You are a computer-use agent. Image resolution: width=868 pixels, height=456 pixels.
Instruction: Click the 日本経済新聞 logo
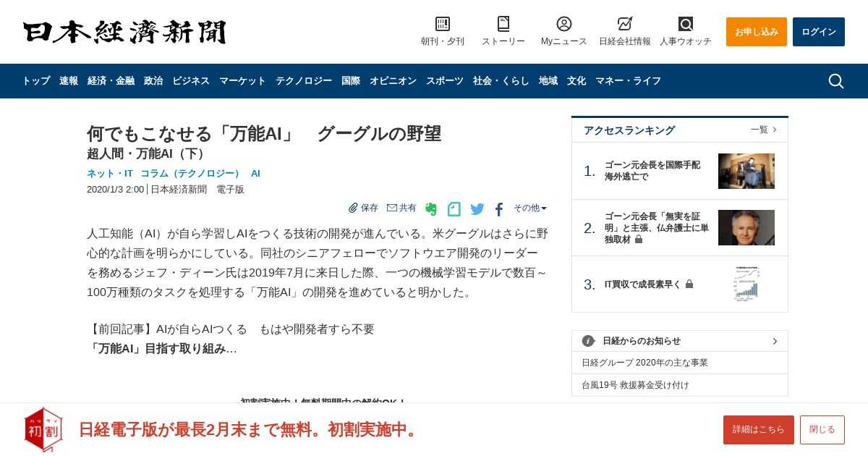124,32
